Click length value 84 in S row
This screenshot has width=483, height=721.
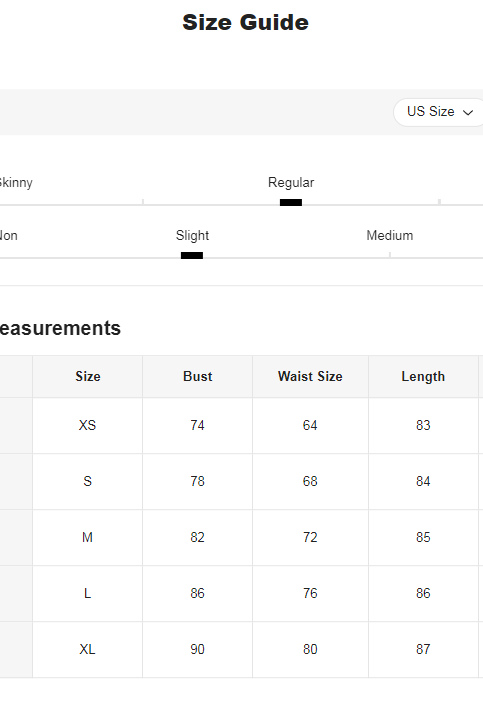click(423, 481)
